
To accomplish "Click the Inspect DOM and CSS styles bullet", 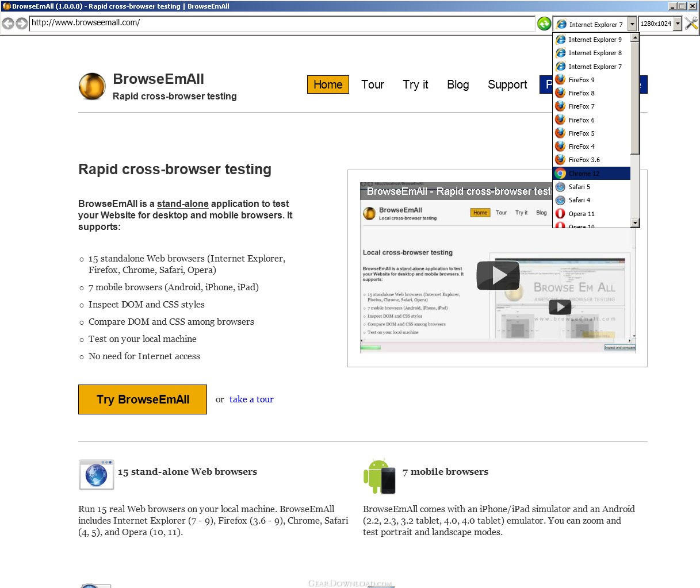I will pyautogui.click(x=147, y=305).
